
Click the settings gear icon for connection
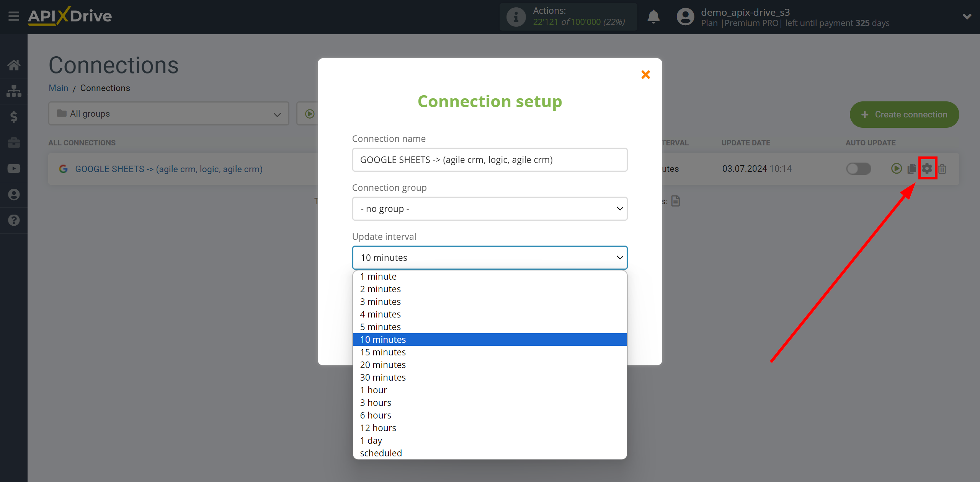927,169
